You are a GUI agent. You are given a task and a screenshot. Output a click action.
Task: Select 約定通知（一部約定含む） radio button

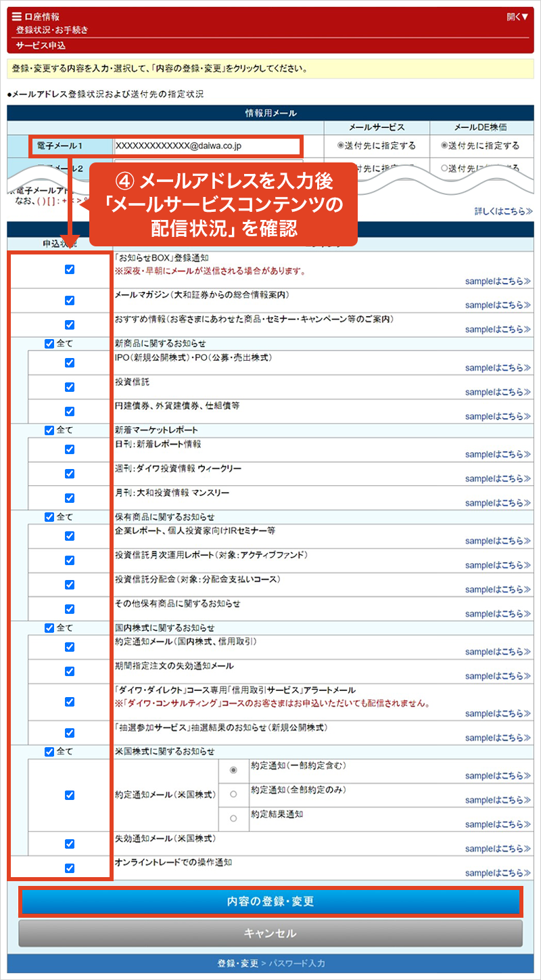click(233, 770)
